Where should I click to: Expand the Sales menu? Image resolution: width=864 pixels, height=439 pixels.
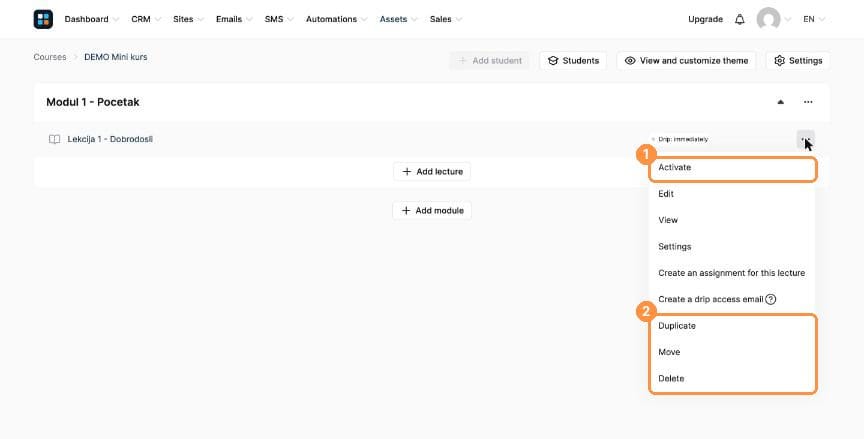click(x=446, y=19)
